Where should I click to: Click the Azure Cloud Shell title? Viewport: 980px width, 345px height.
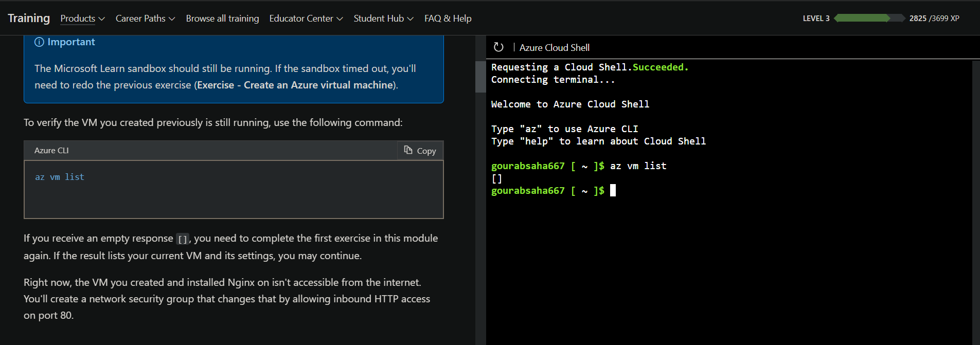pos(555,48)
